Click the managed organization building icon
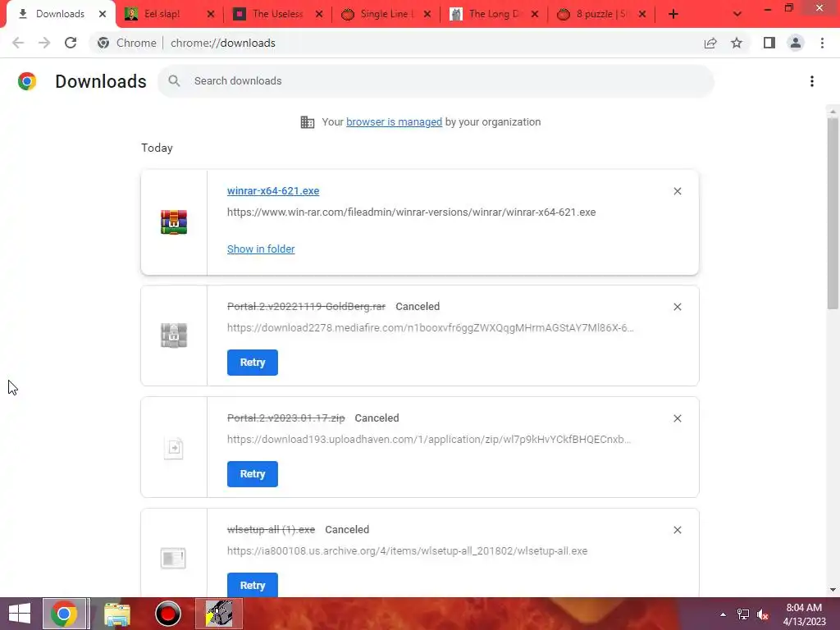This screenshot has width=840, height=630. point(308,122)
